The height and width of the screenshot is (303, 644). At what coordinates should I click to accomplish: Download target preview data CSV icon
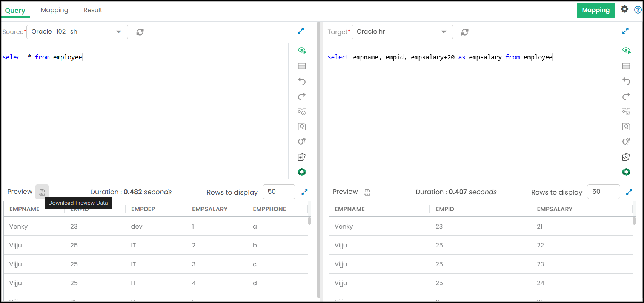(367, 192)
